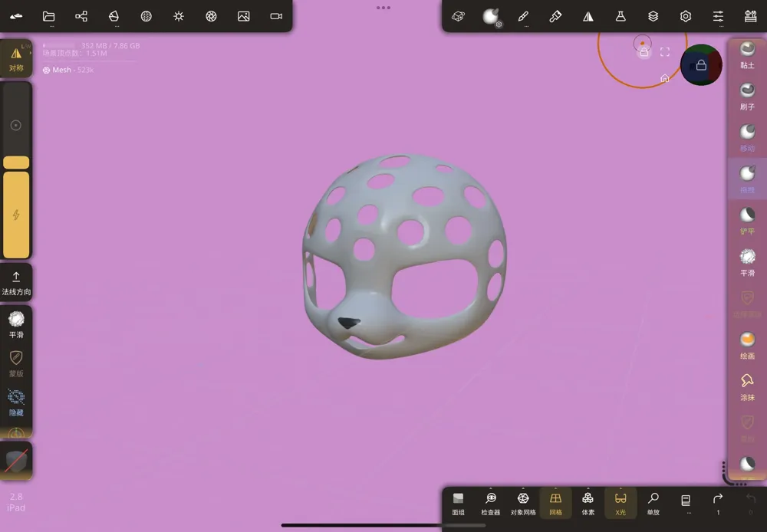Open the 检查器 inspector panel
The width and height of the screenshot is (767, 532).
tap(491, 502)
